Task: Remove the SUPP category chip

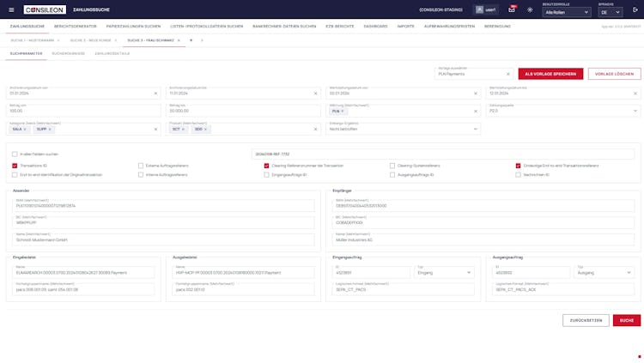Action: (x=50, y=130)
